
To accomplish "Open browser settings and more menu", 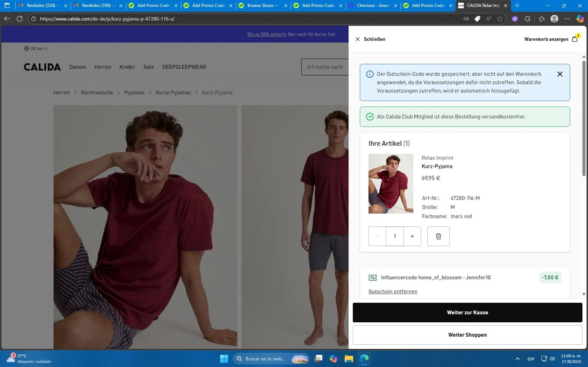I will (567, 18).
